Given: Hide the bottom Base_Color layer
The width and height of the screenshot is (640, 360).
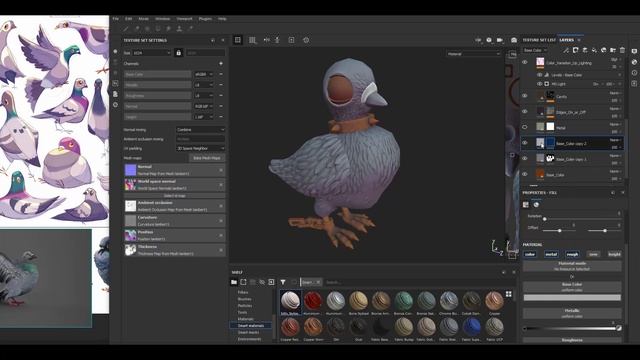Looking at the screenshot, I should pyautogui.click(x=525, y=174).
